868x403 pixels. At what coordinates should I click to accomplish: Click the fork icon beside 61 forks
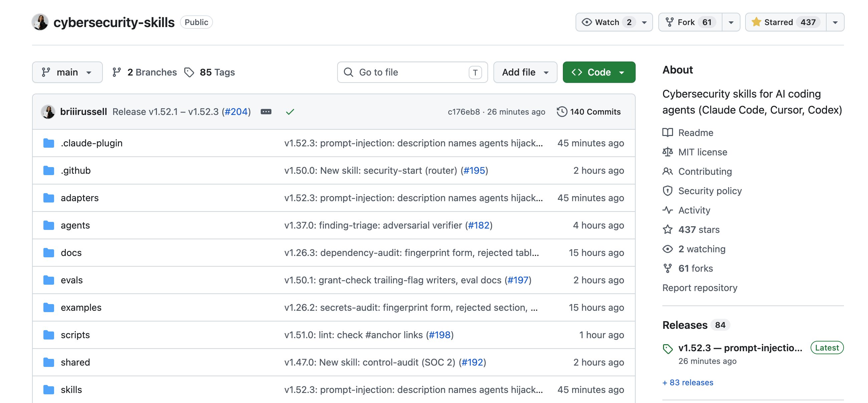click(667, 268)
